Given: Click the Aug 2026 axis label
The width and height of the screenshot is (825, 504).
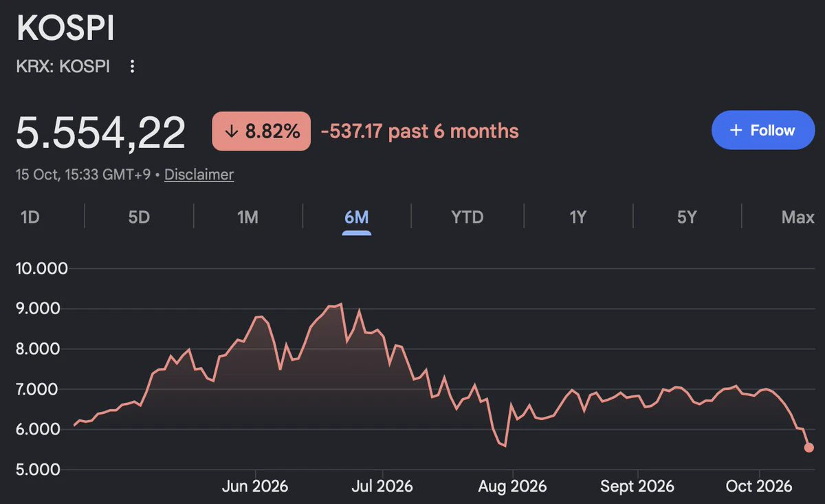Looking at the screenshot, I should click(512, 486).
